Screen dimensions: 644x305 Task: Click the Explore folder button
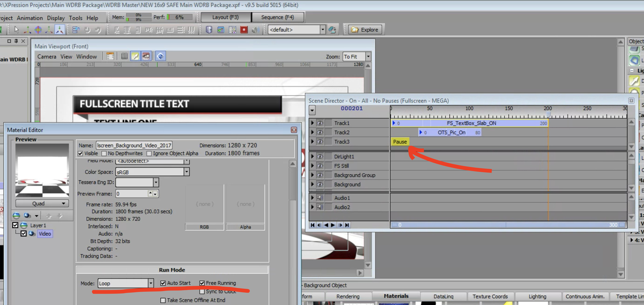[x=365, y=30]
